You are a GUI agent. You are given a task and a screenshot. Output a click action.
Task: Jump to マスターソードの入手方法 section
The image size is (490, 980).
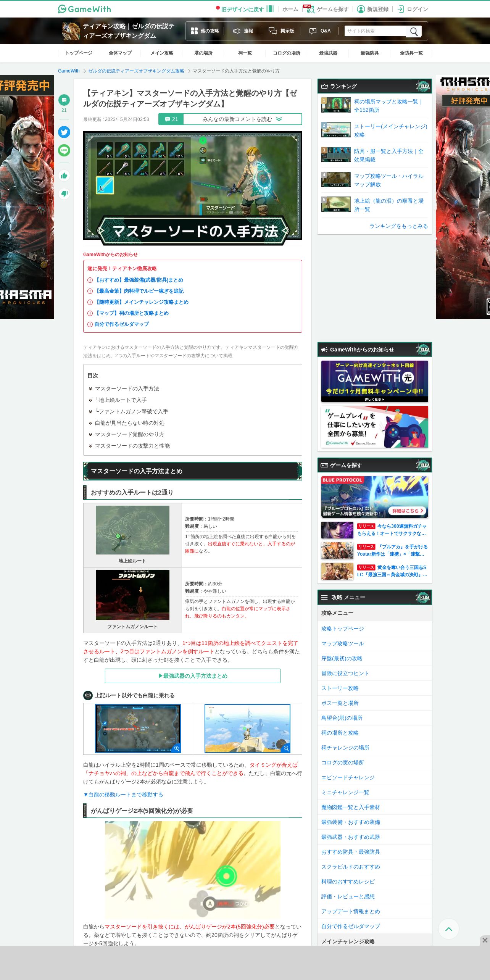pos(127,388)
